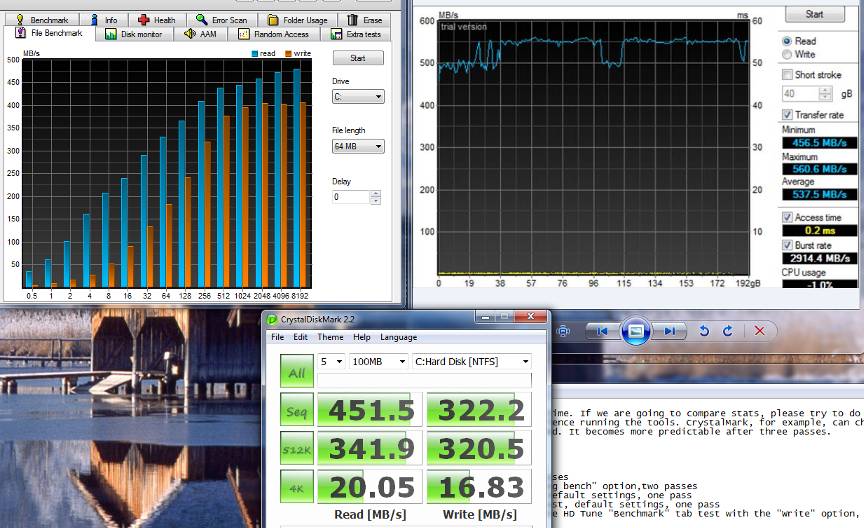Run the 512K test in CrystalDiskMark
864x528 pixels.
[296, 448]
